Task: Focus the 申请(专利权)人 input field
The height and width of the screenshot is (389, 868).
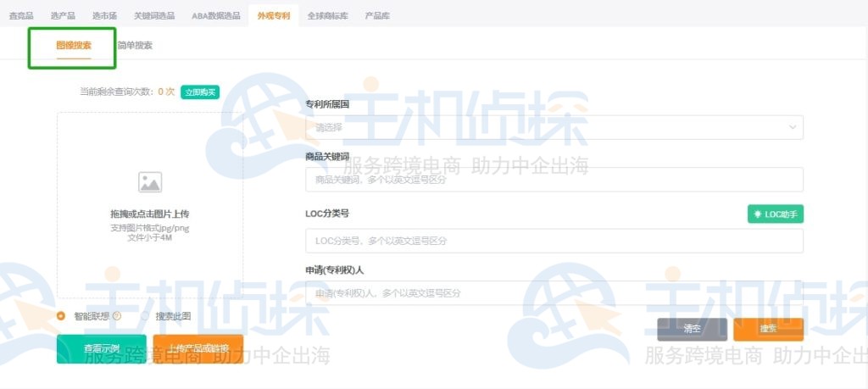Action: pos(554,292)
